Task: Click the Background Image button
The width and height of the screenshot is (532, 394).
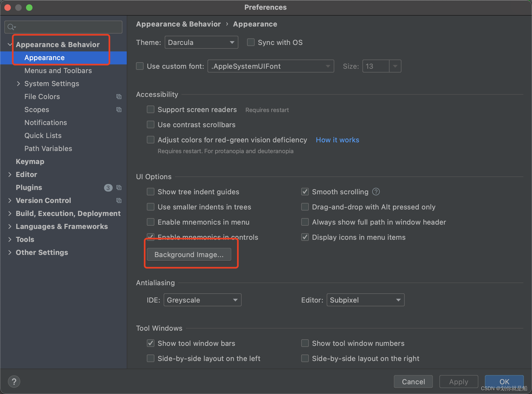Action: (189, 255)
